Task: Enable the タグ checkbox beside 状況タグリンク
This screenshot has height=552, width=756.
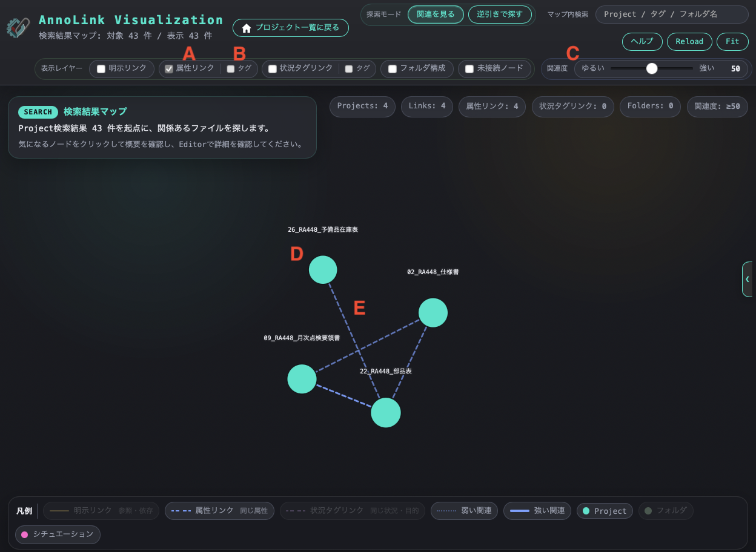Action: coord(349,69)
